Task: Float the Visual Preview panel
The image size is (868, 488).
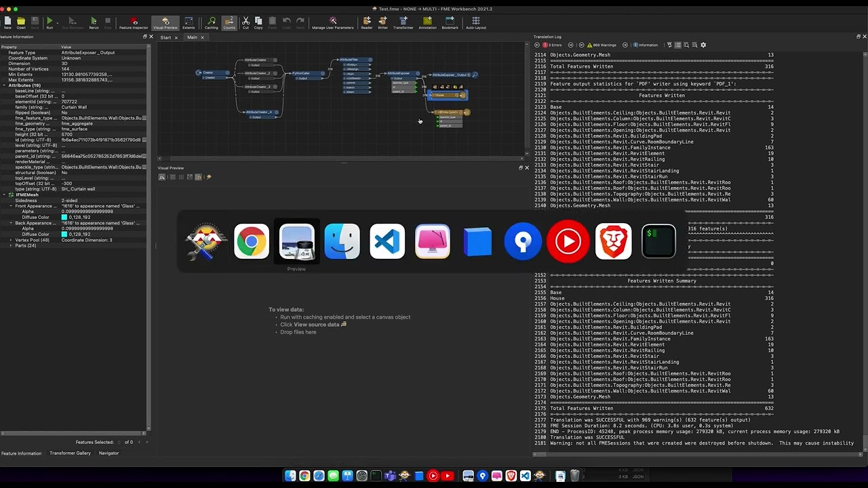Action: [521, 168]
